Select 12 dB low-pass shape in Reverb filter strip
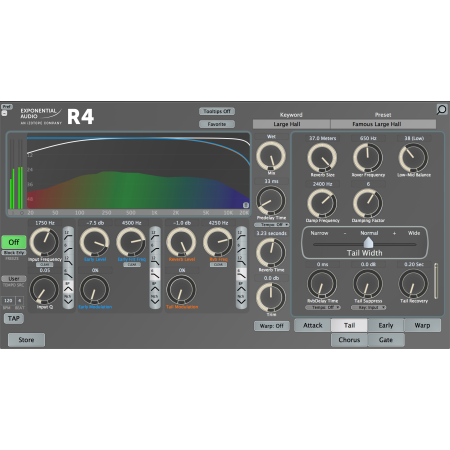 pos(241,261)
